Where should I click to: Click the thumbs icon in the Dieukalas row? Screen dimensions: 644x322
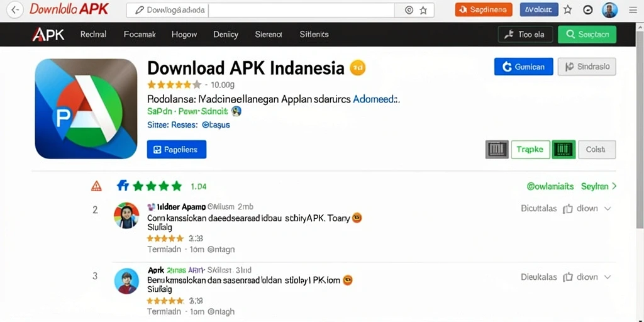tap(568, 277)
